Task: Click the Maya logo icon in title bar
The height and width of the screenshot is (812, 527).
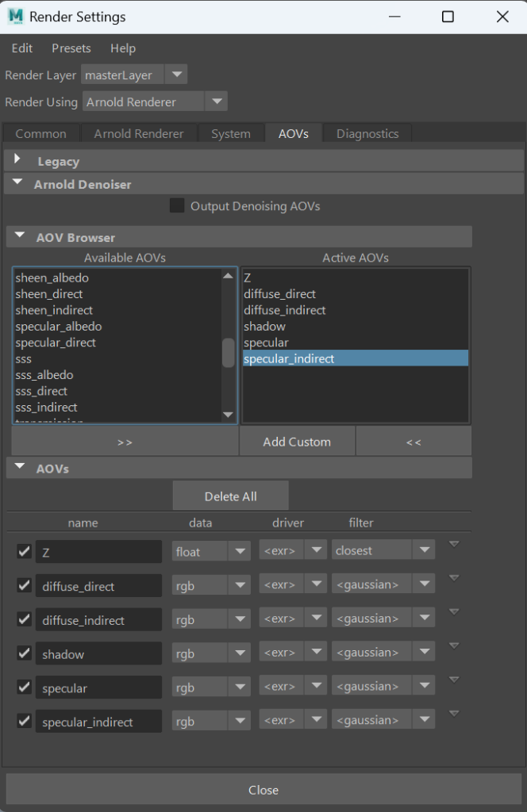Action: point(16,17)
